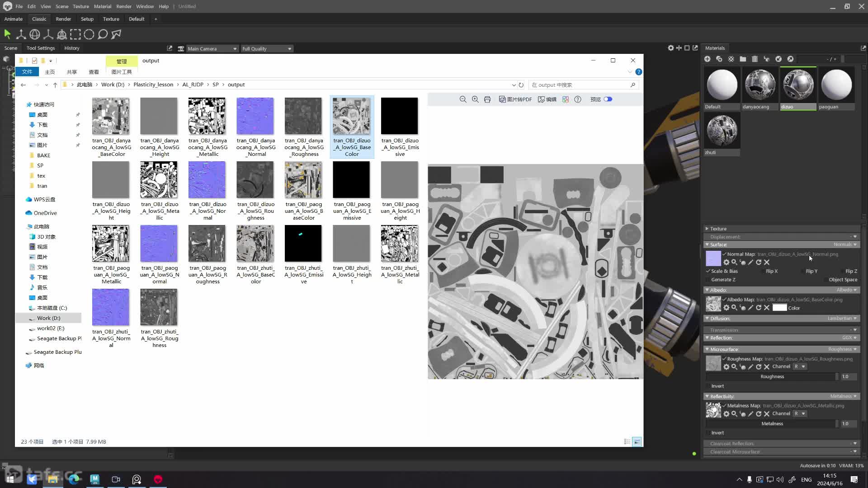Open the Roughness Map Channel dropdown
Screen dimensions: 868x488
pos(800,366)
